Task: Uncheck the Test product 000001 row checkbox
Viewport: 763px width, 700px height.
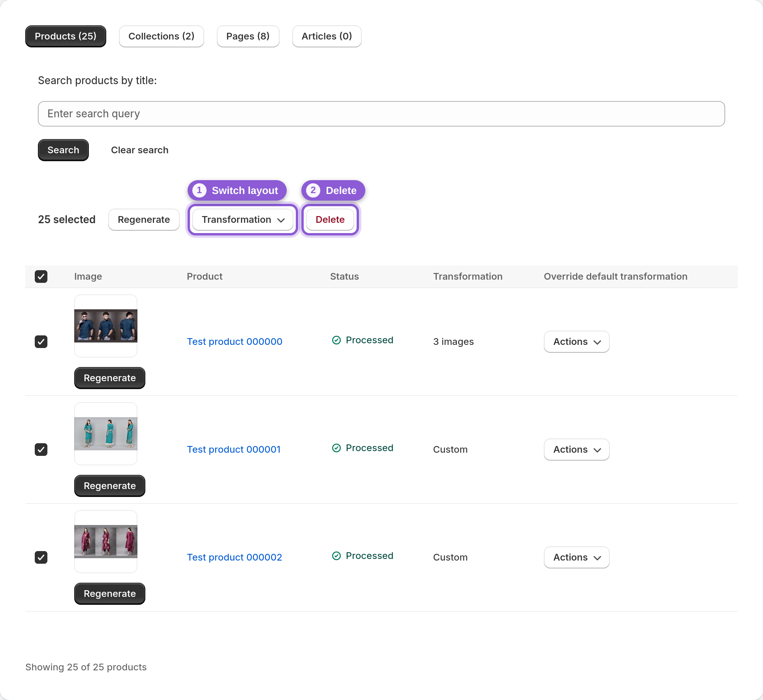Action: tap(41, 450)
